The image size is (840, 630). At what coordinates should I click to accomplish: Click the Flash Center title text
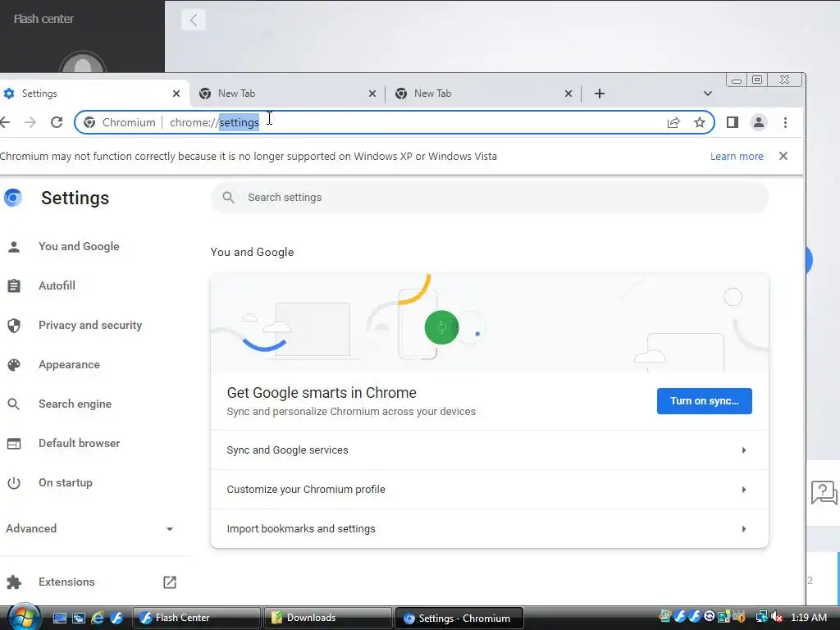point(43,19)
